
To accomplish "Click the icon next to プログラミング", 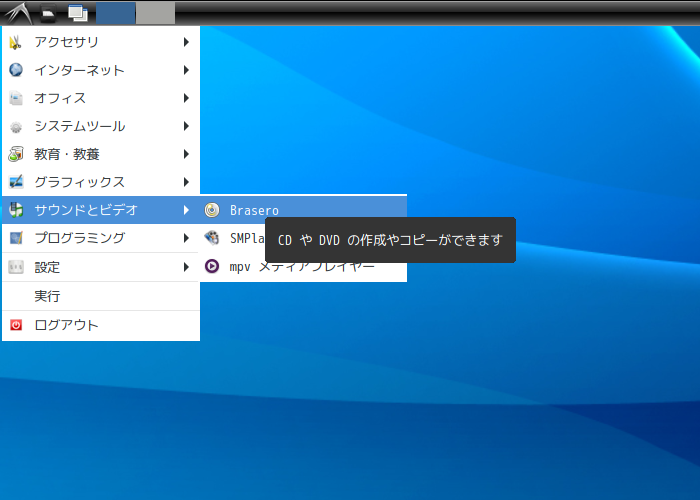I will click(x=16, y=238).
